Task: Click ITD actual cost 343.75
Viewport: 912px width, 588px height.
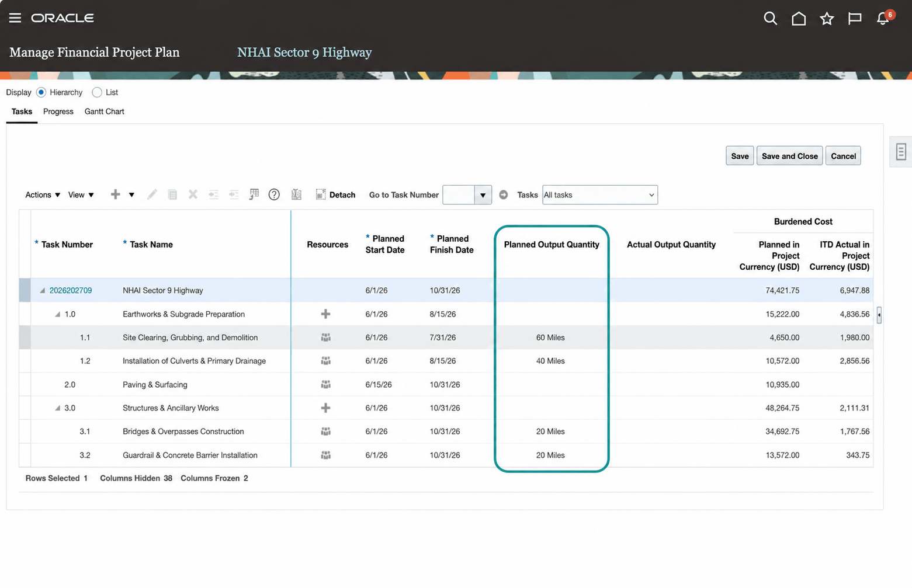Action: pyautogui.click(x=858, y=455)
